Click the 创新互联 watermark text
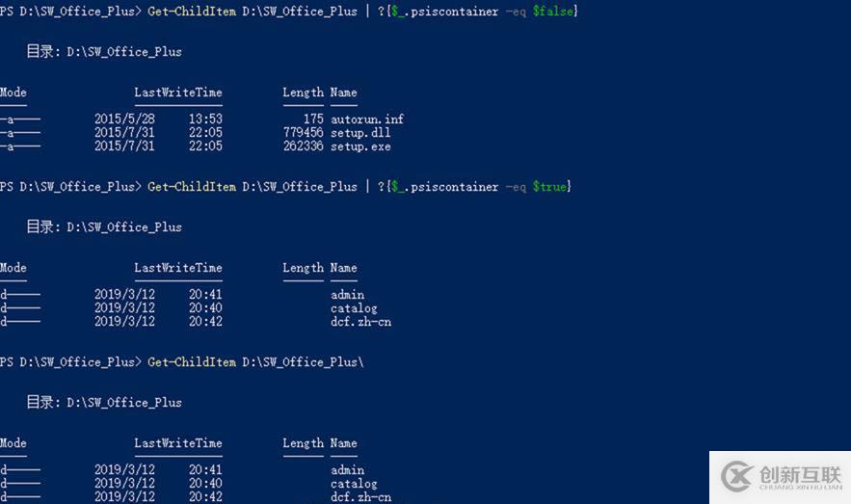This screenshot has height=504, width=851. [x=800, y=474]
